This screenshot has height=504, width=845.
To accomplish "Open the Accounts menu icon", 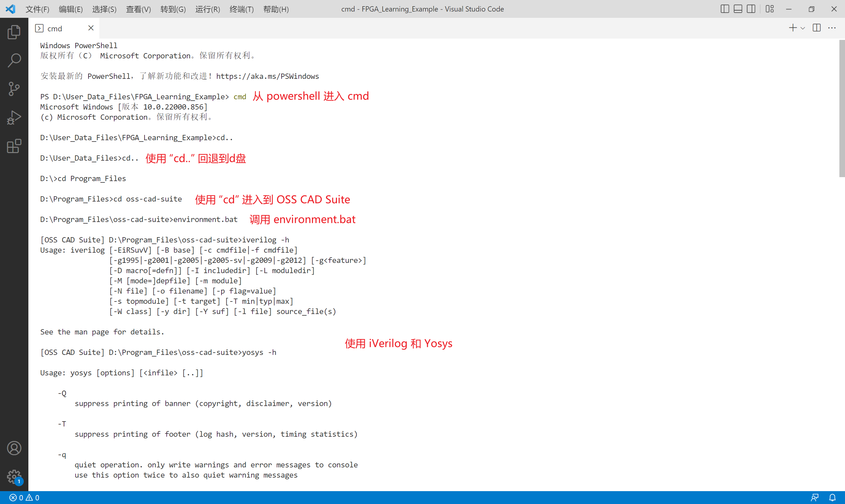I will point(14,448).
